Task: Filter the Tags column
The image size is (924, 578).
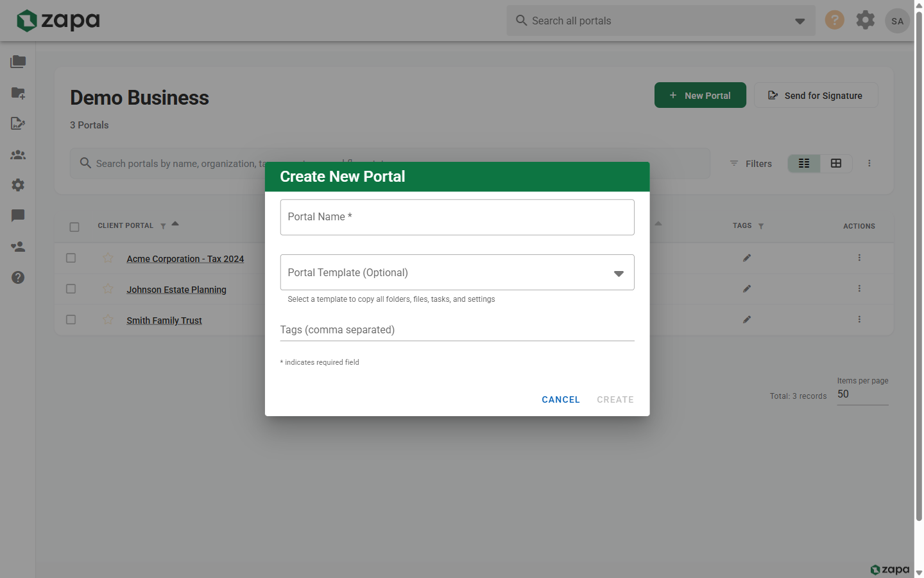Action: pos(761,226)
